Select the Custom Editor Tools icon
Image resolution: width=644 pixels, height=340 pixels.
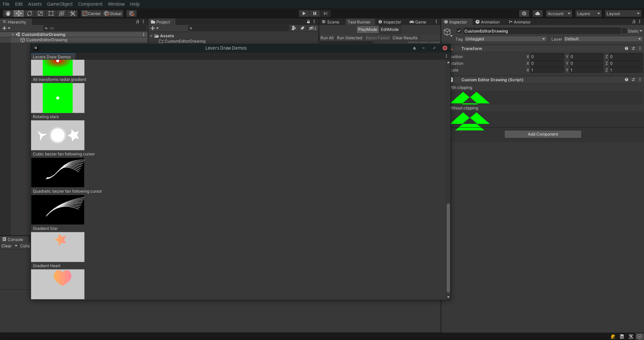[72, 13]
